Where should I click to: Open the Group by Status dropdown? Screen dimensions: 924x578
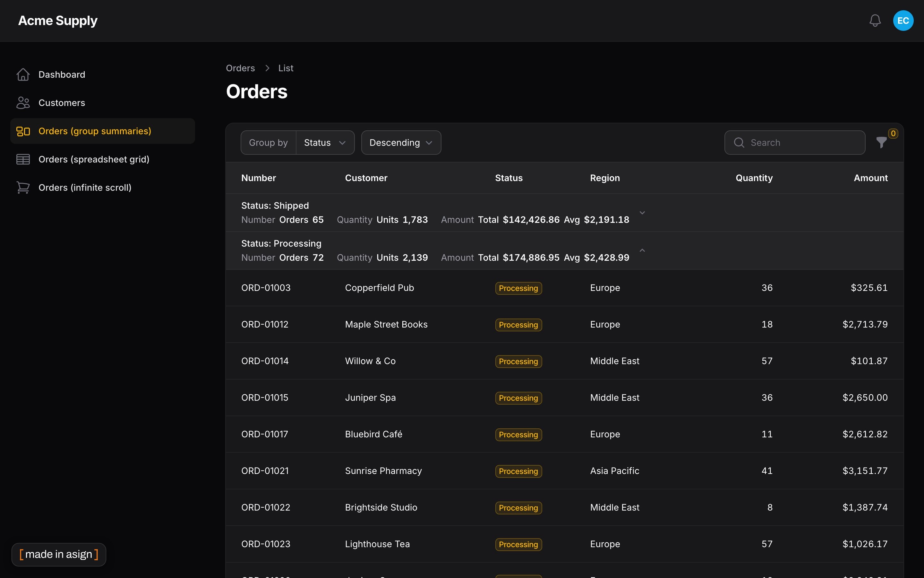click(x=325, y=143)
